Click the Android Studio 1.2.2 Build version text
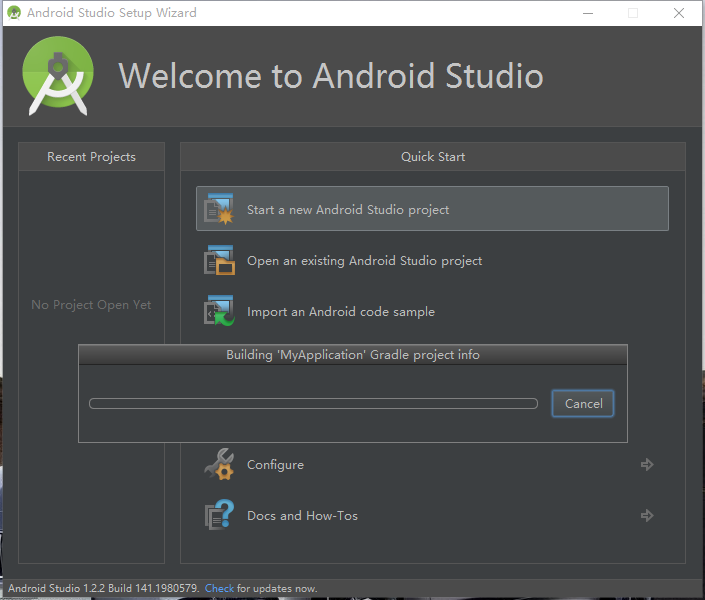Viewport: 705px width, 600px height. 103,588
